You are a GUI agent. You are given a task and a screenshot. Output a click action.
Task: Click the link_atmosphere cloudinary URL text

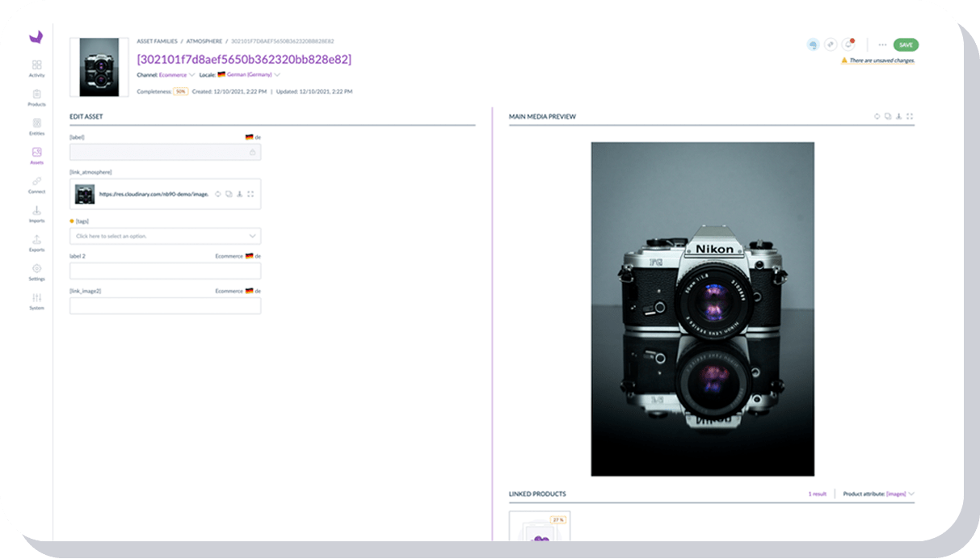tap(154, 194)
